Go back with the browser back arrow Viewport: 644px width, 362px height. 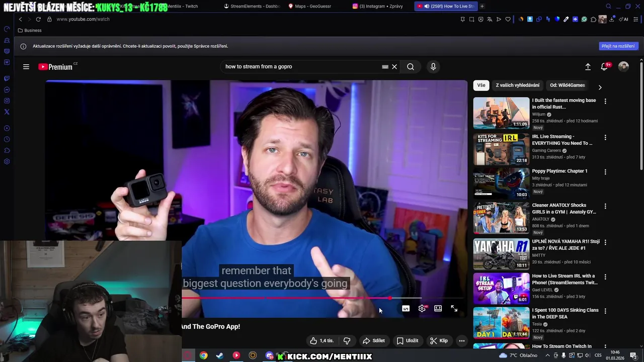tap(20, 19)
